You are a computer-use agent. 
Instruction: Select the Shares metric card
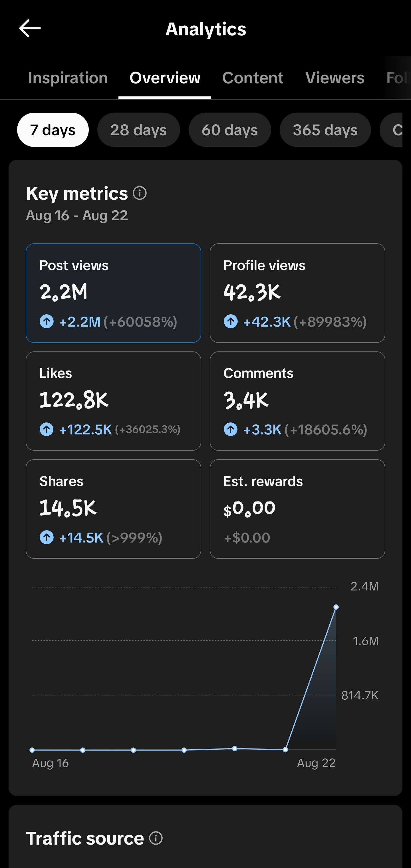113,509
